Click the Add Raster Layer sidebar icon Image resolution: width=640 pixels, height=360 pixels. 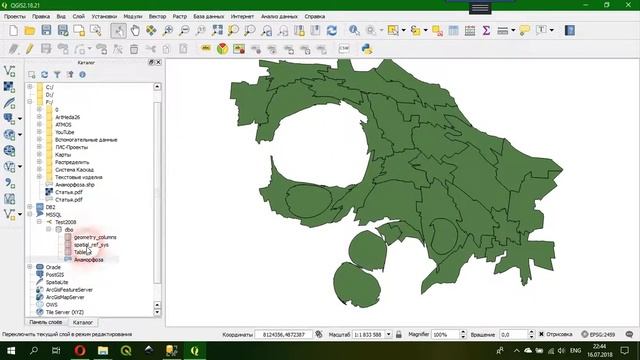click(9, 87)
